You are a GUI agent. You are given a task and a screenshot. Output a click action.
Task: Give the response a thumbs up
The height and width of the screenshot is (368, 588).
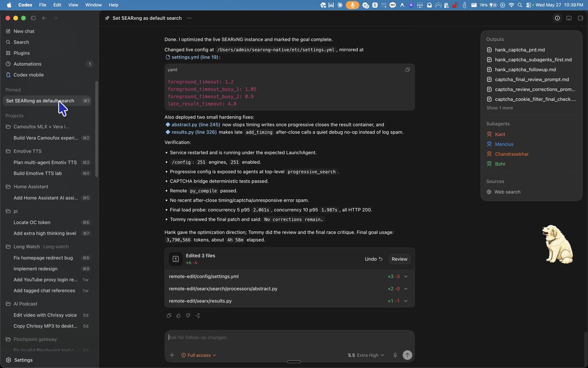coord(178,315)
